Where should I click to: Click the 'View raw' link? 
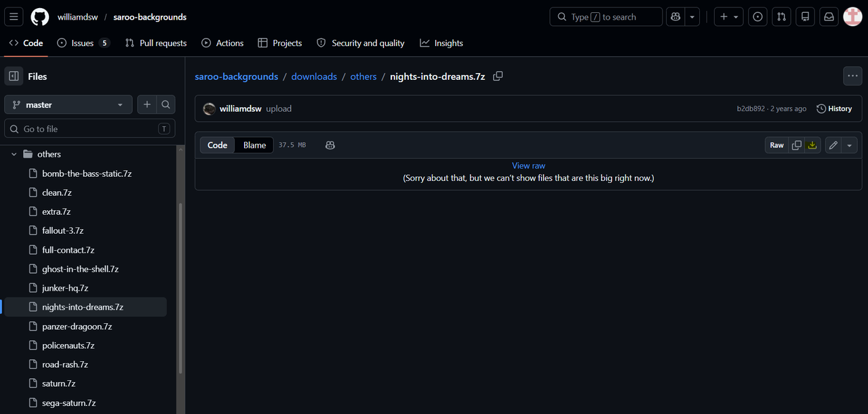(529, 165)
